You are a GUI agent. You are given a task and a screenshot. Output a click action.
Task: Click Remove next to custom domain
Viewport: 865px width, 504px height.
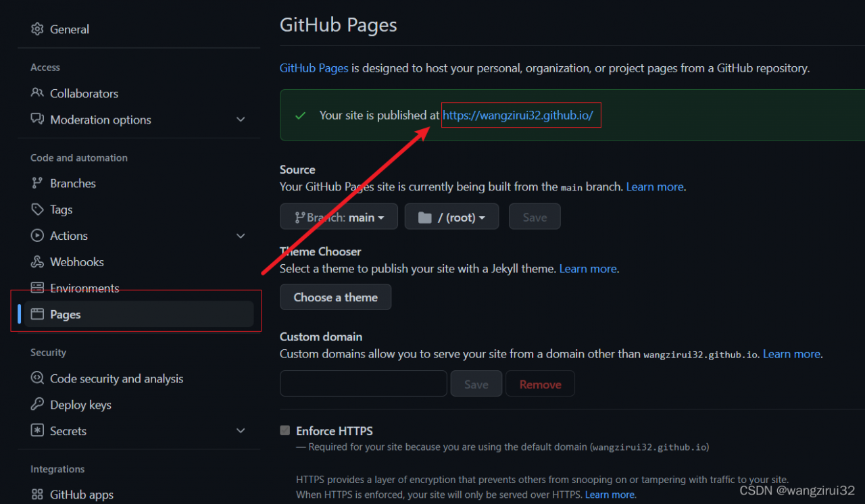click(x=540, y=383)
